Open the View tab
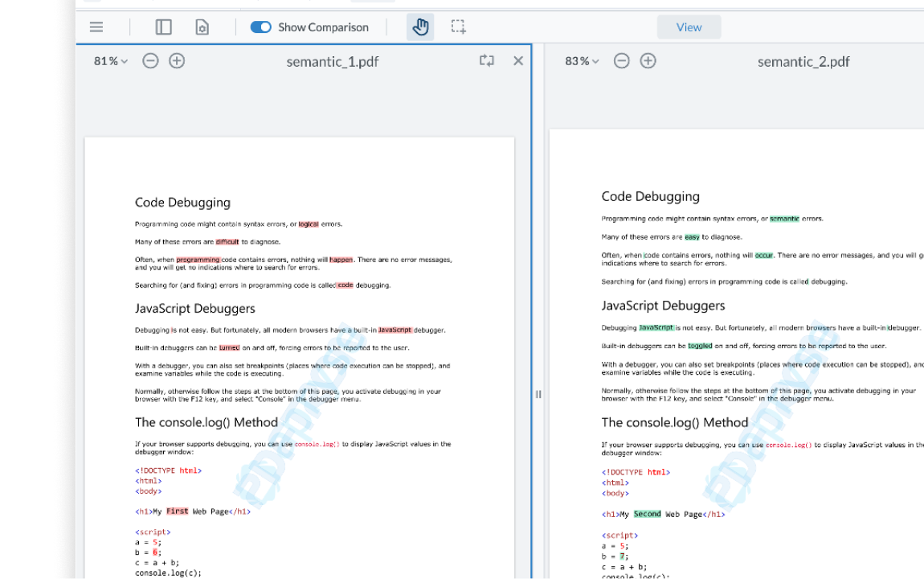The width and height of the screenshot is (924, 579). pos(689,27)
